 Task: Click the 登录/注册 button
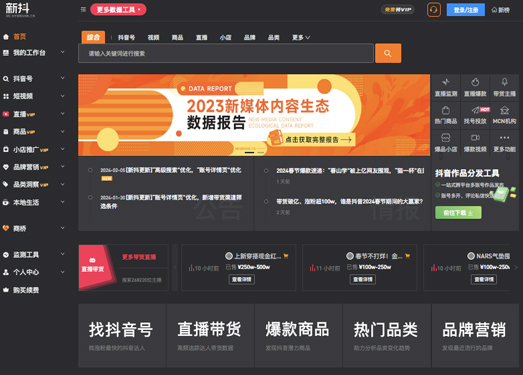(x=466, y=10)
